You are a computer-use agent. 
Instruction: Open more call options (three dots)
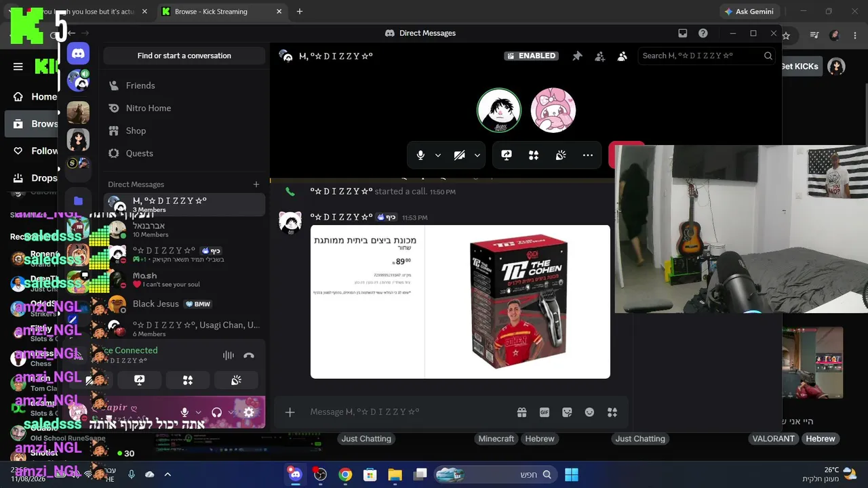588,155
